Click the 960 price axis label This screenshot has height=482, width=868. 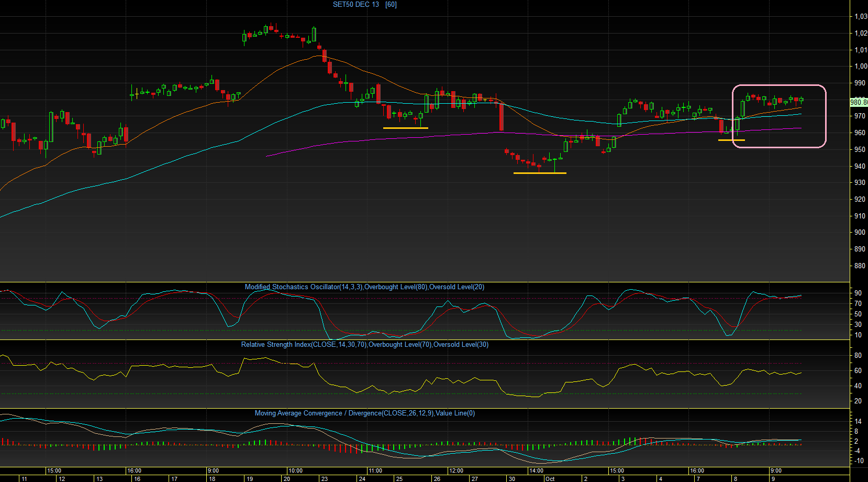point(860,133)
